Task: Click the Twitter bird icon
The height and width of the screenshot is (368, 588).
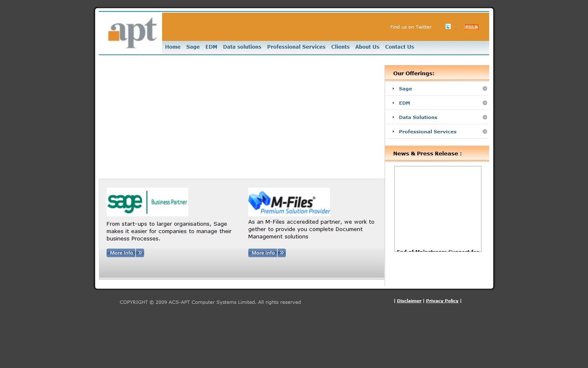Action: coord(448,26)
